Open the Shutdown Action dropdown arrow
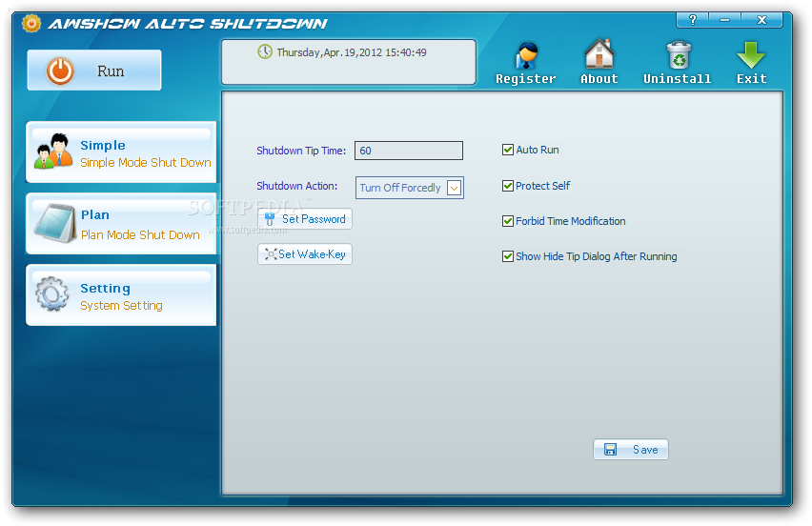 (x=455, y=188)
